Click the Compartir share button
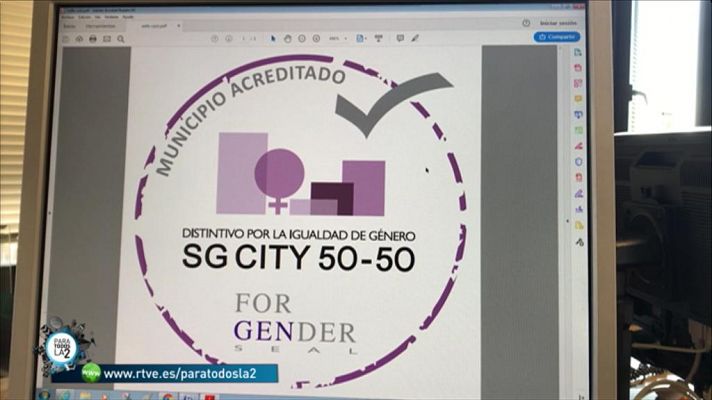Viewport: 712px width, 400px height. 557,37
